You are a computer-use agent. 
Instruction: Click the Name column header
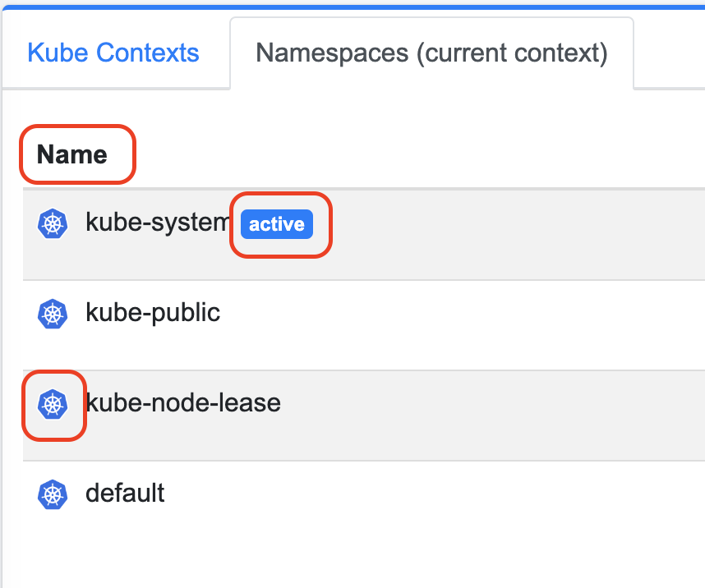tap(72, 154)
